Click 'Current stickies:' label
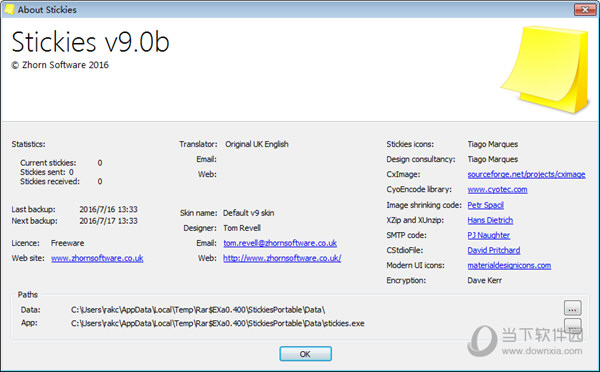600x372 pixels. point(48,163)
